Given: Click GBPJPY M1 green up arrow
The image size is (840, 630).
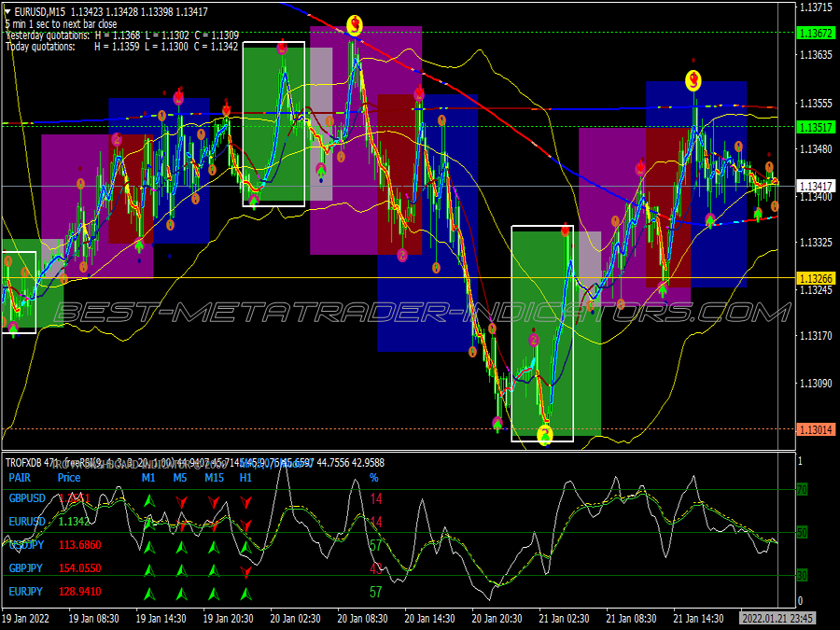Looking at the screenshot, I should pyautogui.click(x=149, y=570).
